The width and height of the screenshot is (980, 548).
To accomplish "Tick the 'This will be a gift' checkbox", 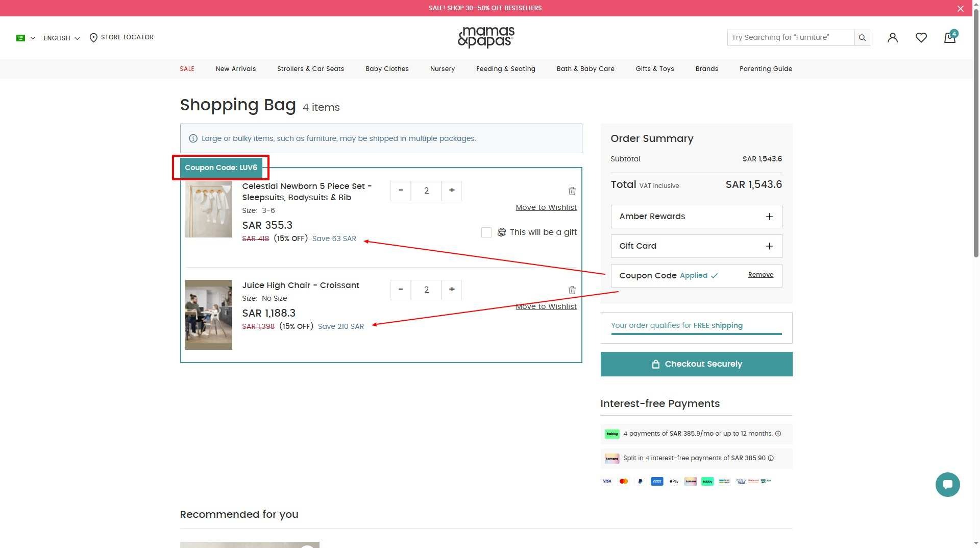I will click(x=486, y=232).
